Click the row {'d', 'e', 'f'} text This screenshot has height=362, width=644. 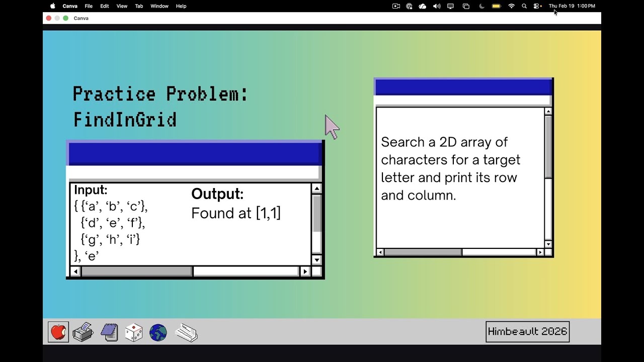(x=113, y=223)
